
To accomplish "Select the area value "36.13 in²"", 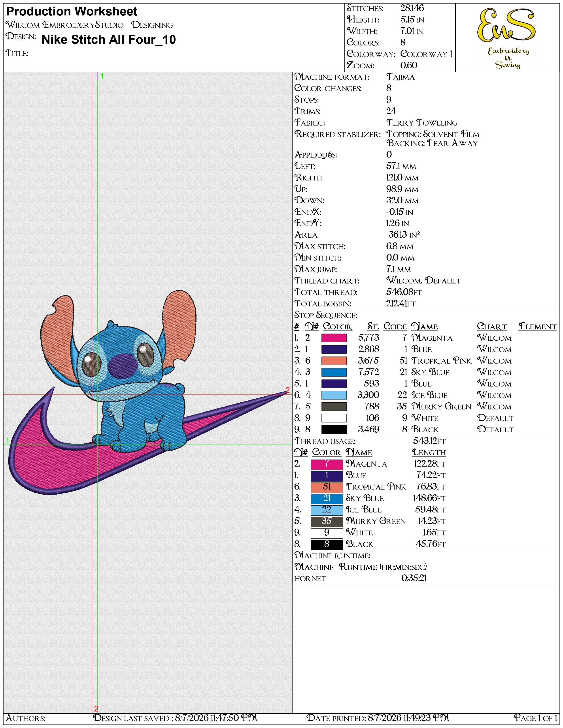I will coord(404,235).
